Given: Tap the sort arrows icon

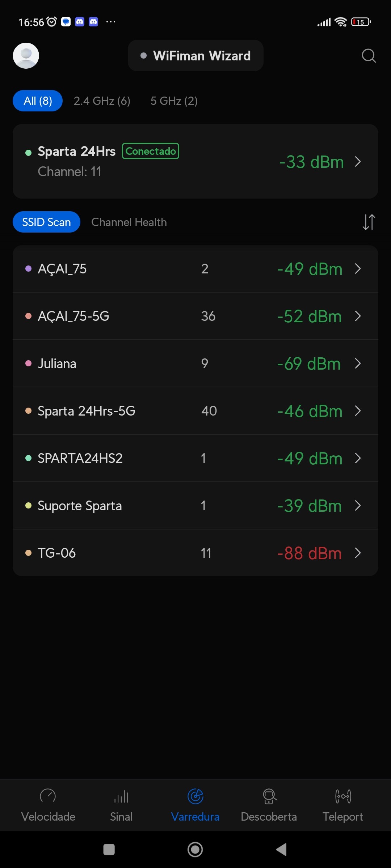Looking at the screenshot, I should point(369,222).
